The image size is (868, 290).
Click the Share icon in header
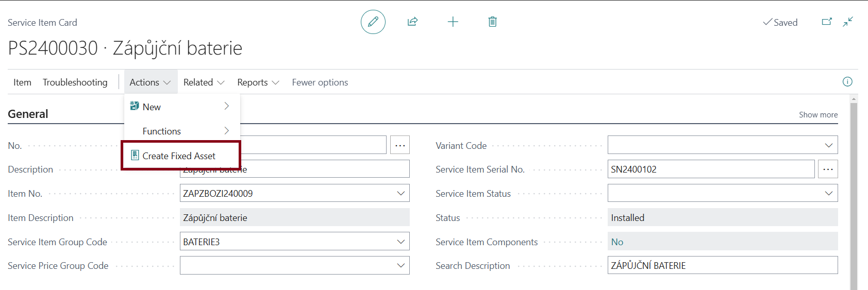[412, 22]
